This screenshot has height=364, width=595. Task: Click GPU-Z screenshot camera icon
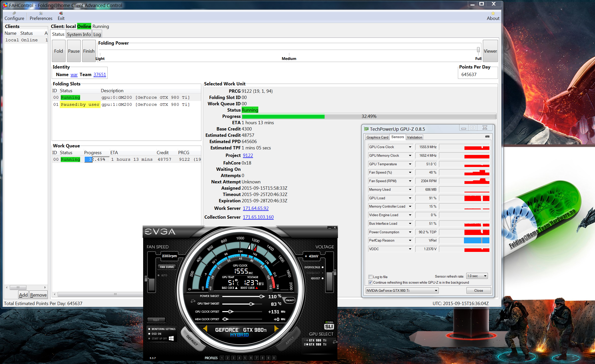coord(487,137)
